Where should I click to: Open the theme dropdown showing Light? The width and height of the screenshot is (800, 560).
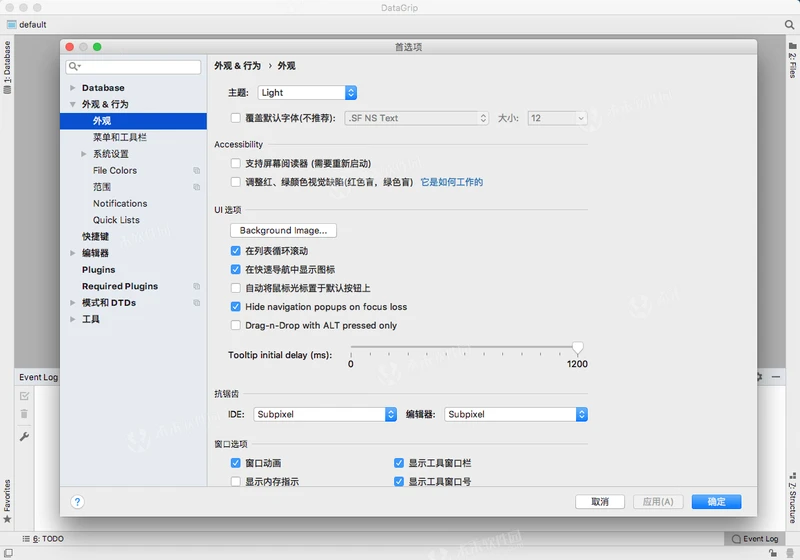click(307, 93)
